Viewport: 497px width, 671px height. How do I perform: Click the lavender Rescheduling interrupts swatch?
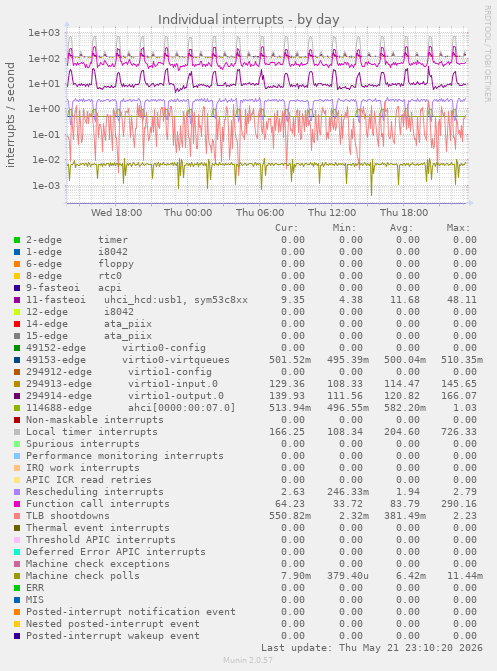coord(17,492)
